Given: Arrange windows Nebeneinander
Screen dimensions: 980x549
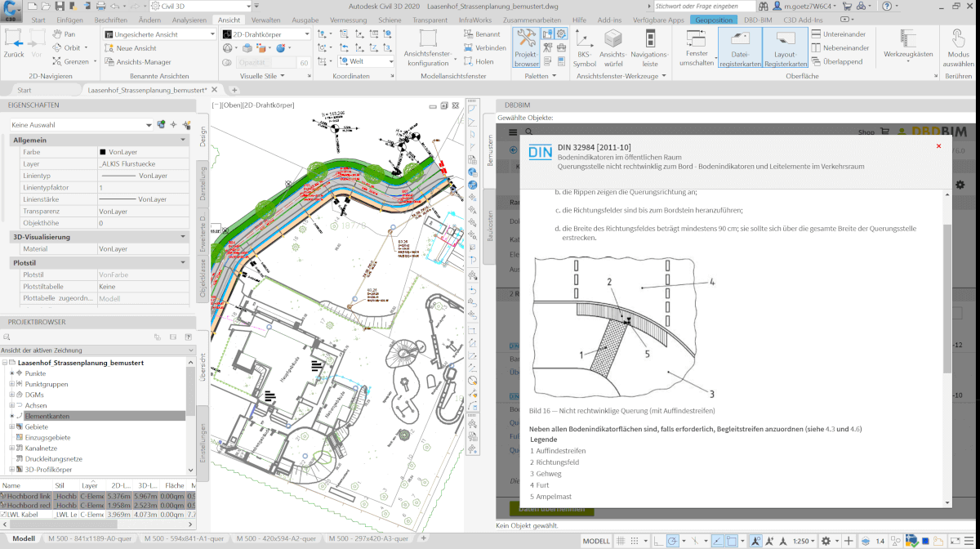Looking at the screenshot, I should pyautogui.click(x=839, y=48).
